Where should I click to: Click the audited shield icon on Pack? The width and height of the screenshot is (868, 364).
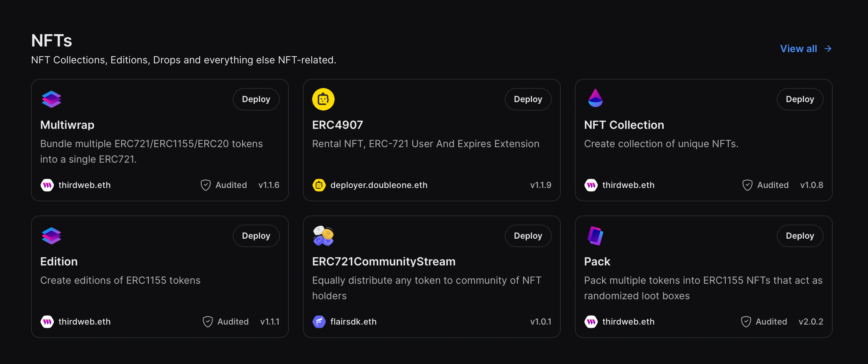[x=746, y=321]
